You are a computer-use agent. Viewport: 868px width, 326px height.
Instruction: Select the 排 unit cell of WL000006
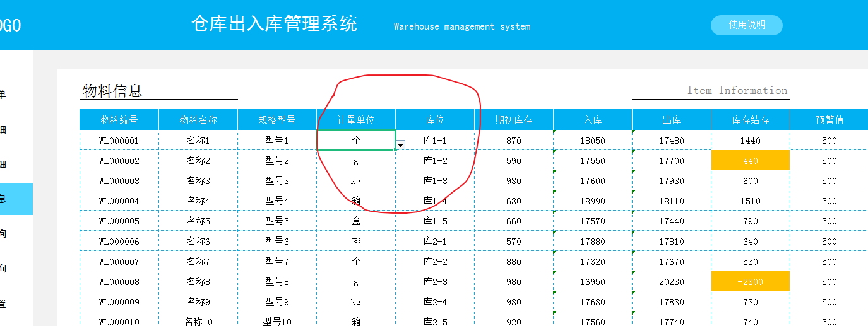356,242
